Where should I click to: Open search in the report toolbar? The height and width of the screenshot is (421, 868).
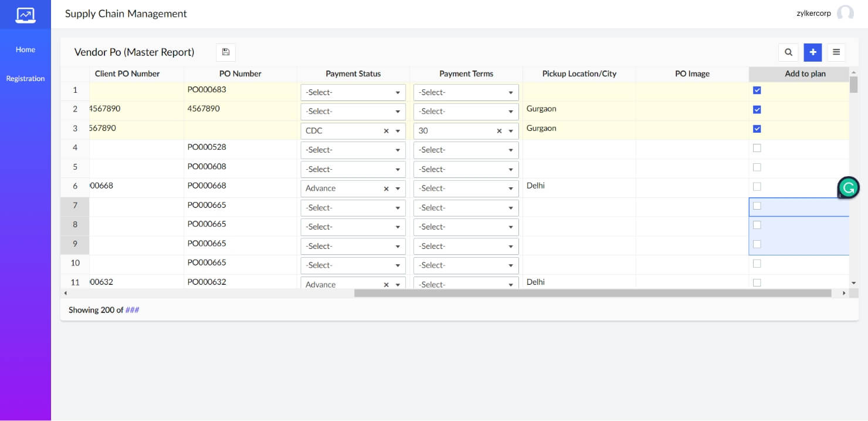click(x=788, y=52)
